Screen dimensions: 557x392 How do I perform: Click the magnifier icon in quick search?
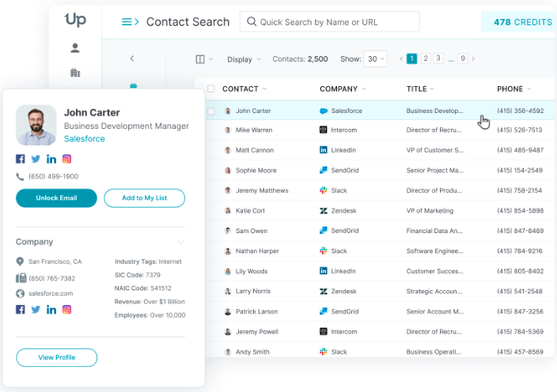252,21
